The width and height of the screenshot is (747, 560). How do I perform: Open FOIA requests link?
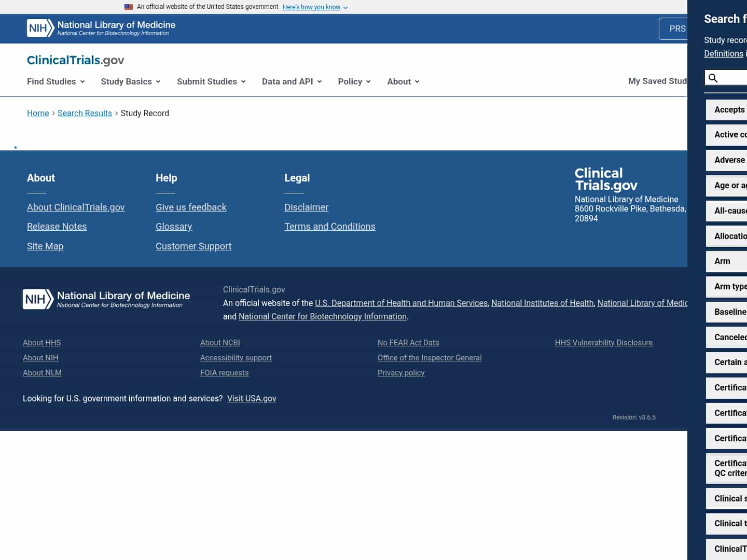[x=224, y=373]
